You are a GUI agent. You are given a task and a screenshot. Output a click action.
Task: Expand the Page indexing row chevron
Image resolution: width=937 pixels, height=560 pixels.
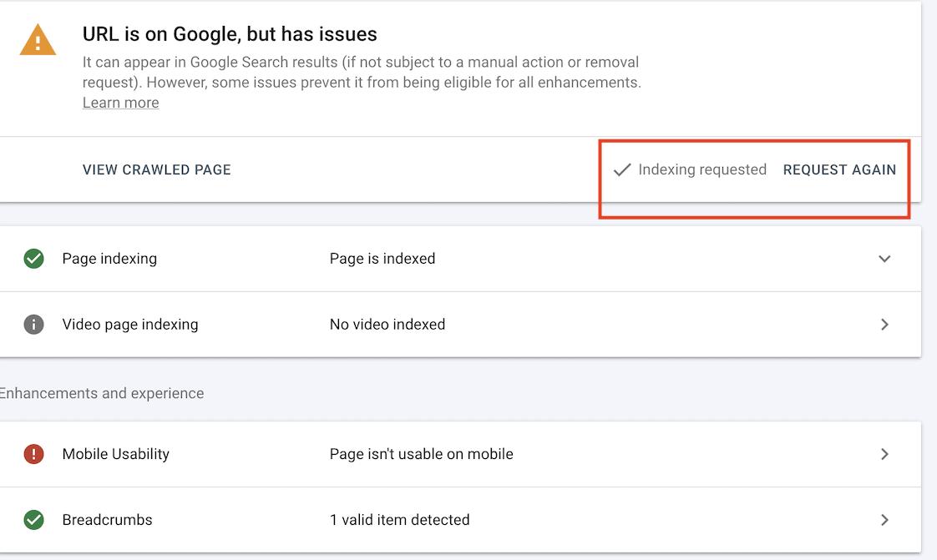pyautogui.click(x=884, y=259)
